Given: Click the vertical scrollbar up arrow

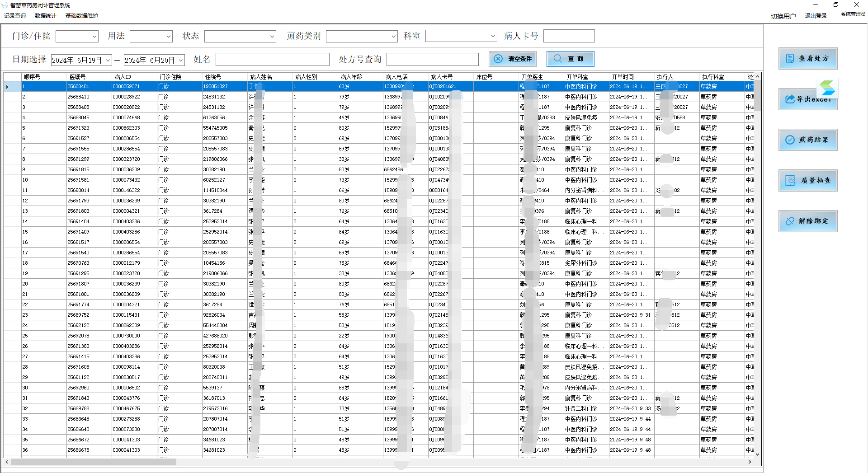Looking at the screenshot, I should 757,77.
